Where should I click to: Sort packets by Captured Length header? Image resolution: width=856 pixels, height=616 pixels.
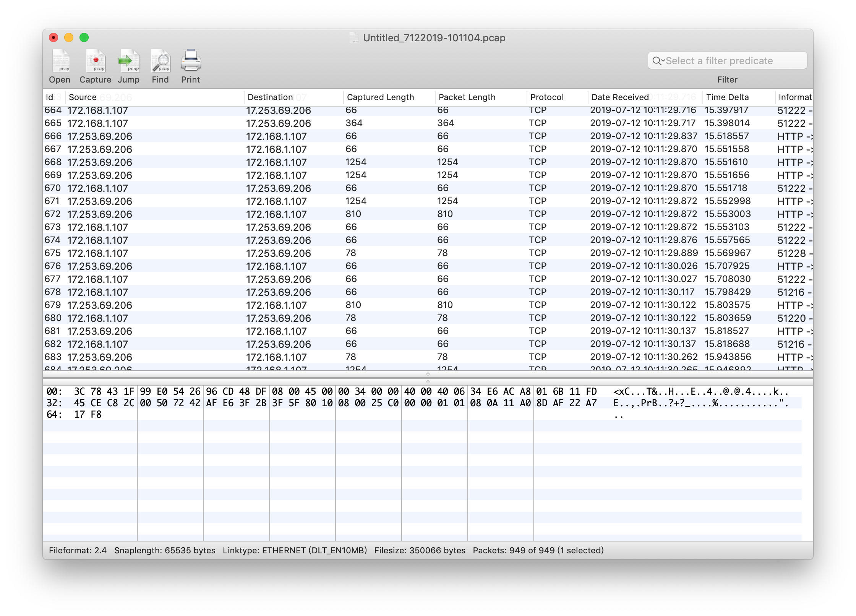click(x=381, y=97)
